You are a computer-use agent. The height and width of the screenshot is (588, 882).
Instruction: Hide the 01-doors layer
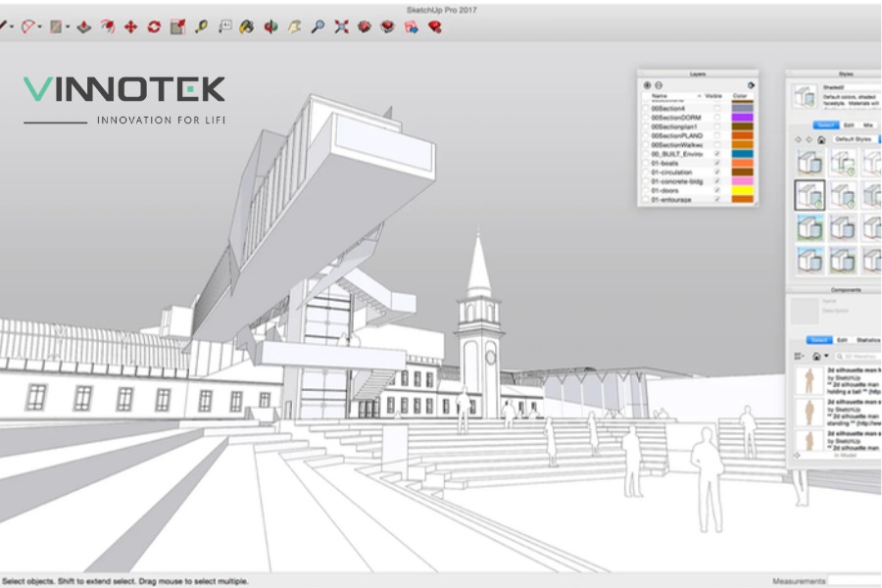click(x=716, y=190)
